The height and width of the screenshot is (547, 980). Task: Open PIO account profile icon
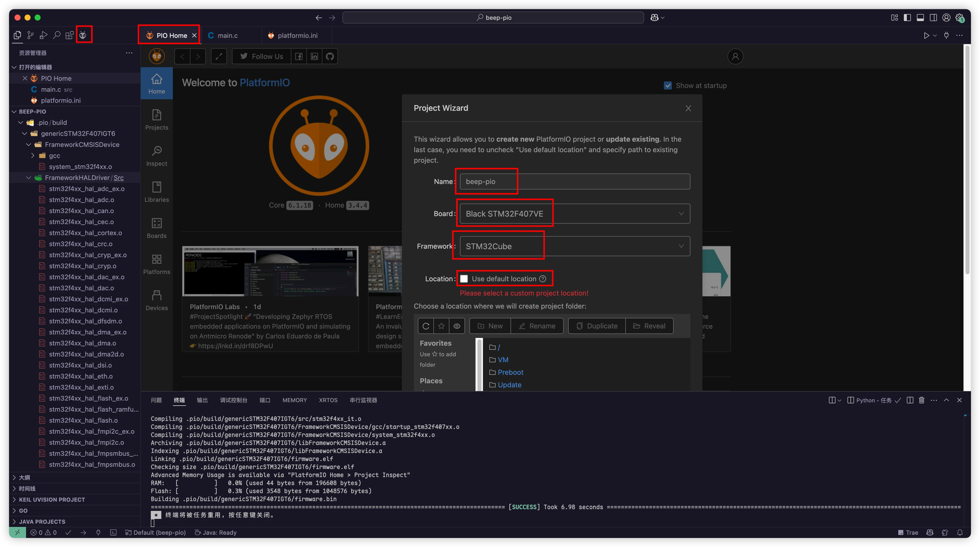coord(735,56)
